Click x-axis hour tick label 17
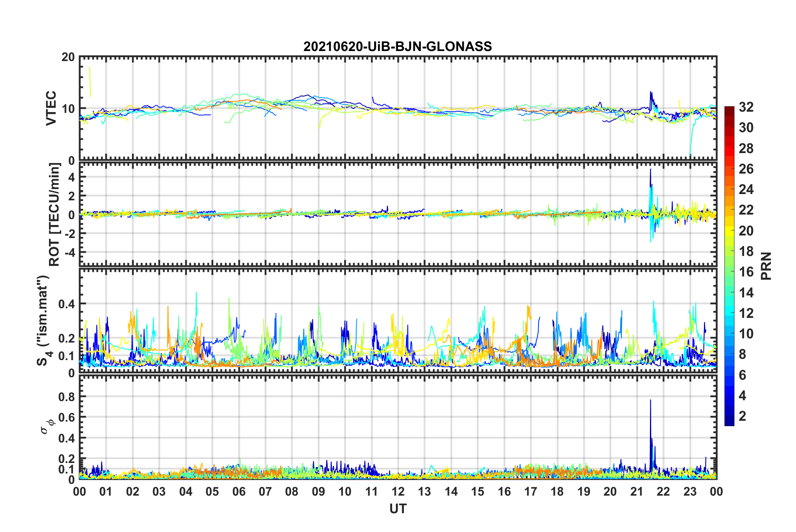 (531, 491)
